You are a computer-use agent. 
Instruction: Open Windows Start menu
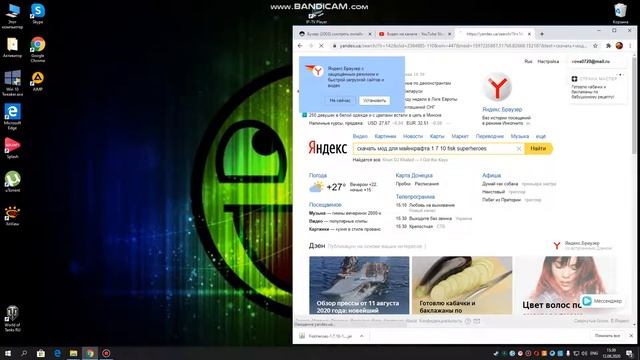tap(7, 353)
